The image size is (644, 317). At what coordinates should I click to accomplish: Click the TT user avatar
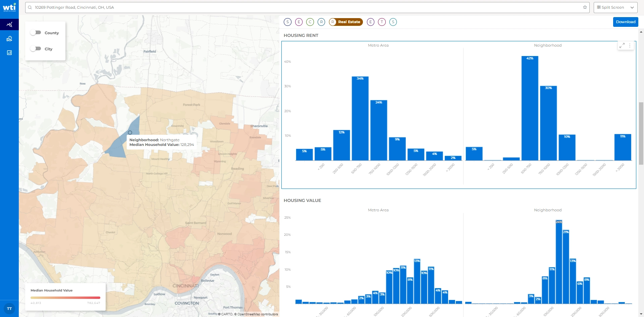point(9,309)
